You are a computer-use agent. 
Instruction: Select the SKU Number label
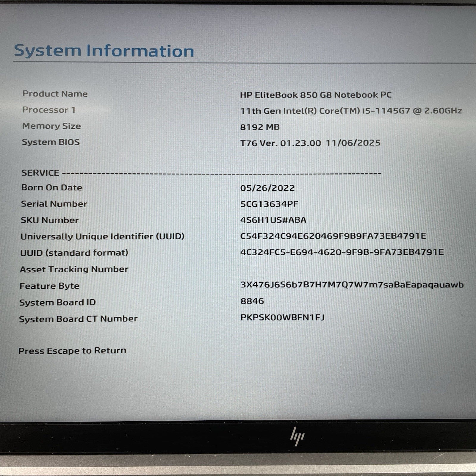click(50, 220)
